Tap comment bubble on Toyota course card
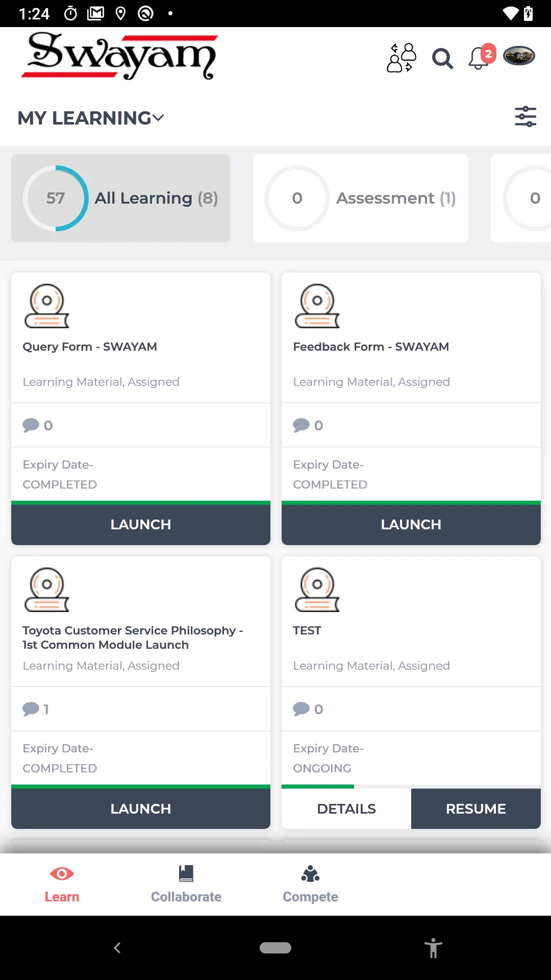The height and width of the screenshot is (980, 551). 31,709
